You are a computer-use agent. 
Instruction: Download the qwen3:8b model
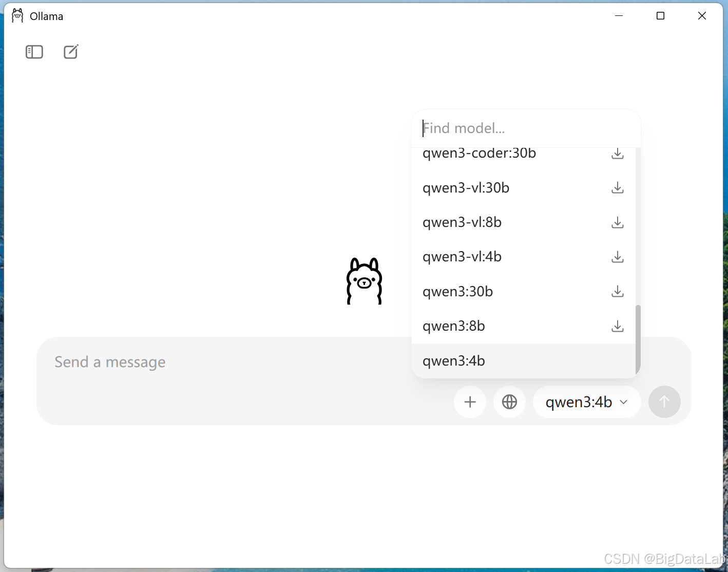click(x=618, y=326)
